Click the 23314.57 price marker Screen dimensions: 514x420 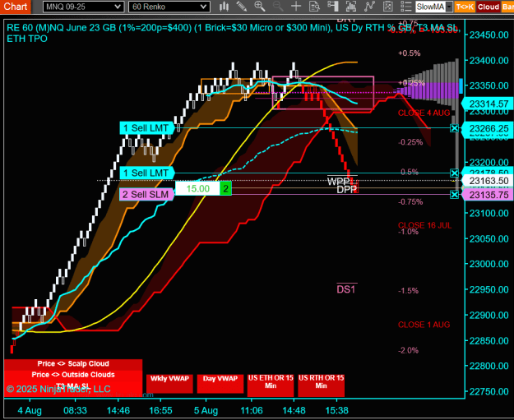pyautogui.click(x=488, y=104)
